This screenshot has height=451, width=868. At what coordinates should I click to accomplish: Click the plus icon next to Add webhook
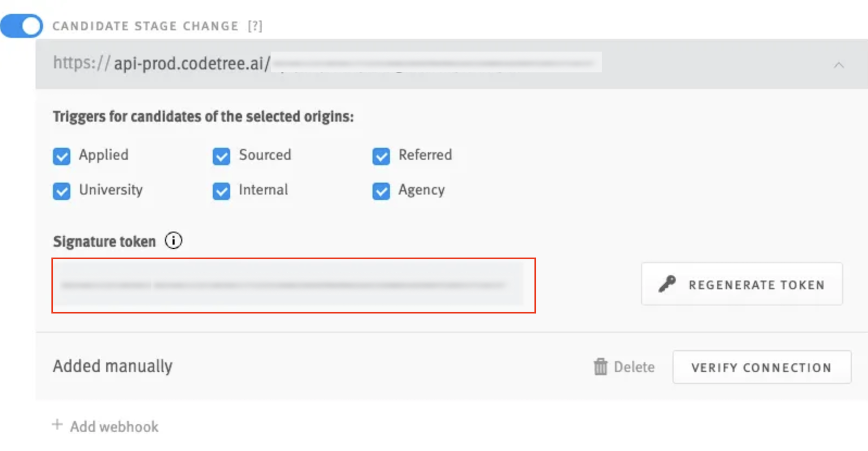tap(57, 425)
